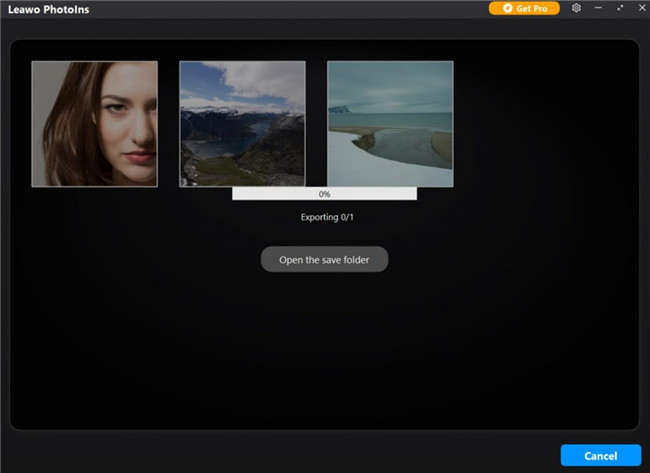Click the Get Pro upgrade button
Image resolution: width=650 pixels, height=473 pixels.
[524, 8]
